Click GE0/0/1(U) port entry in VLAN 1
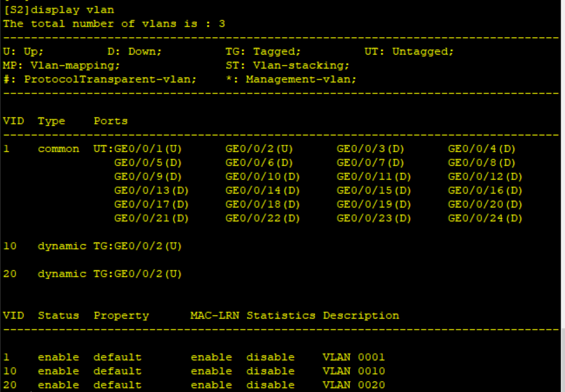Screen dimensions: 565x392 148,149
